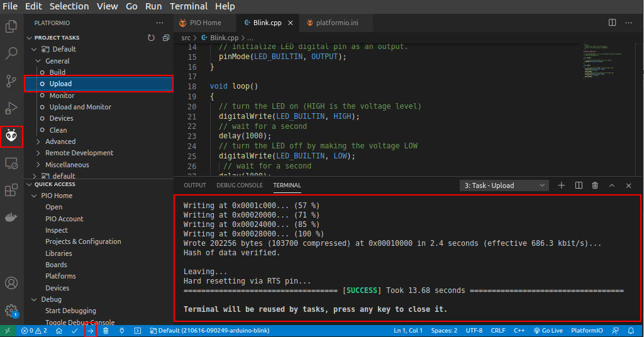Viewport: 644px width, 337px height.
Task: Open the Search view in activity bar
Action: pyautogui.click(x=11, y=53)
